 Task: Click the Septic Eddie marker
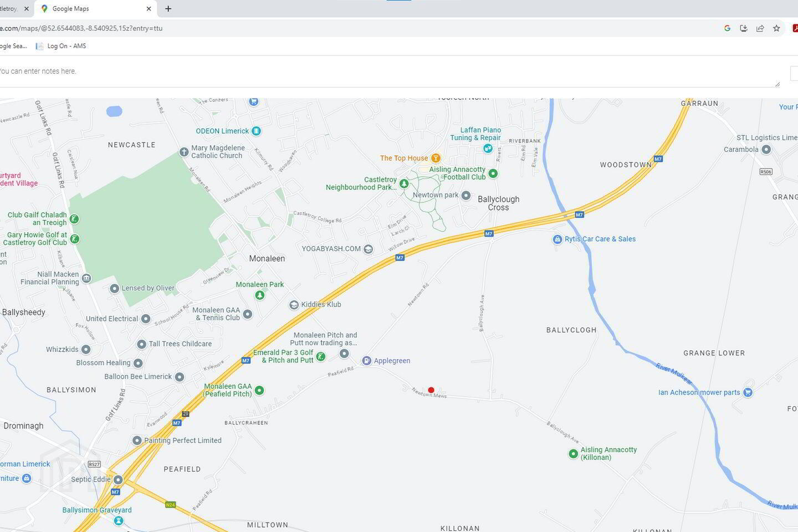coord(118,480)
